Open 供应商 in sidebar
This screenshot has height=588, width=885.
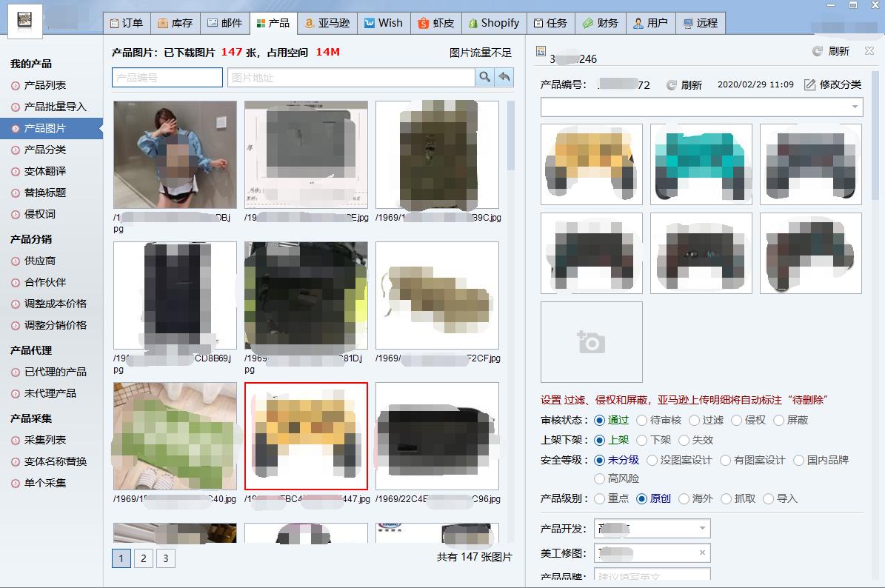(x=39, y=261)
